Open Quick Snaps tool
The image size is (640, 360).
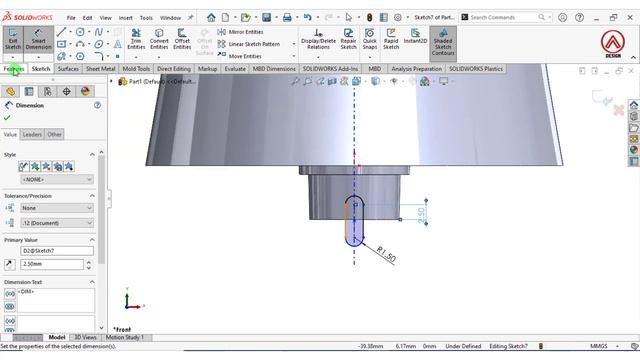click(x=370, y=39)
